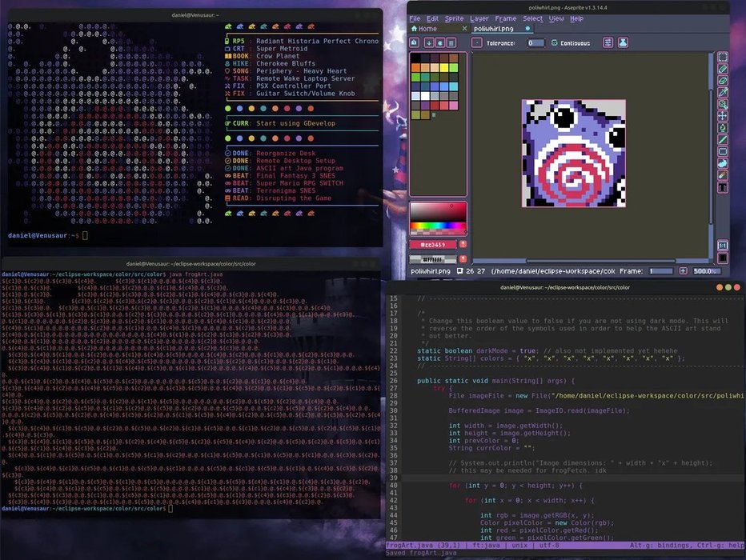Open the palette options menu icon
Screen dimensions: 746x560
pyautogui.click(x=451, y=42)
